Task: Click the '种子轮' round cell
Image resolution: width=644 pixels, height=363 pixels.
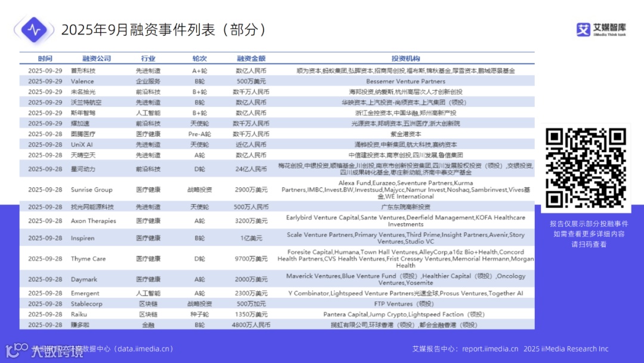Action: (200, 314)
